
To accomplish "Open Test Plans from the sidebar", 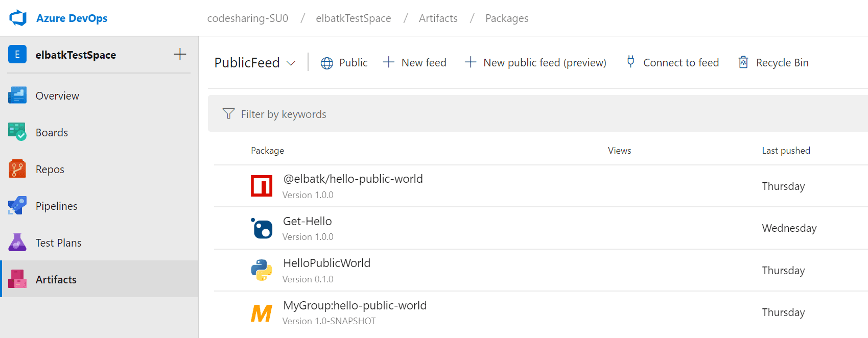I will coord(58,243).
